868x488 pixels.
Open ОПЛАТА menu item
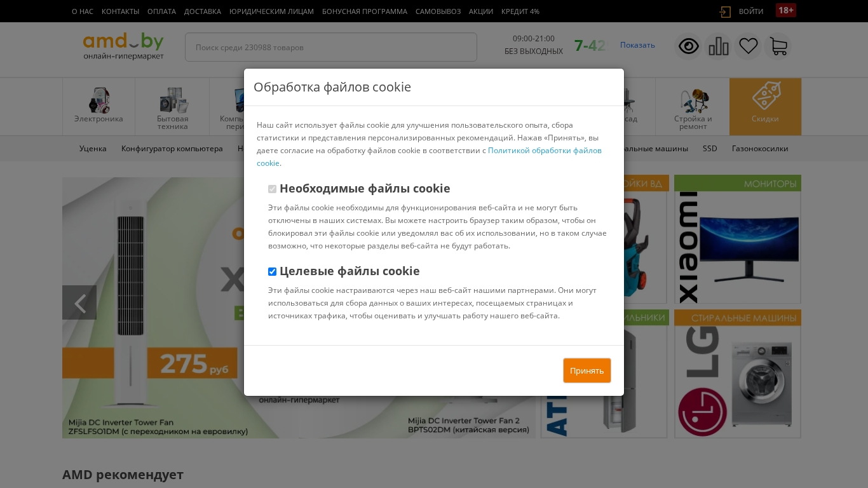pos(161,11)
